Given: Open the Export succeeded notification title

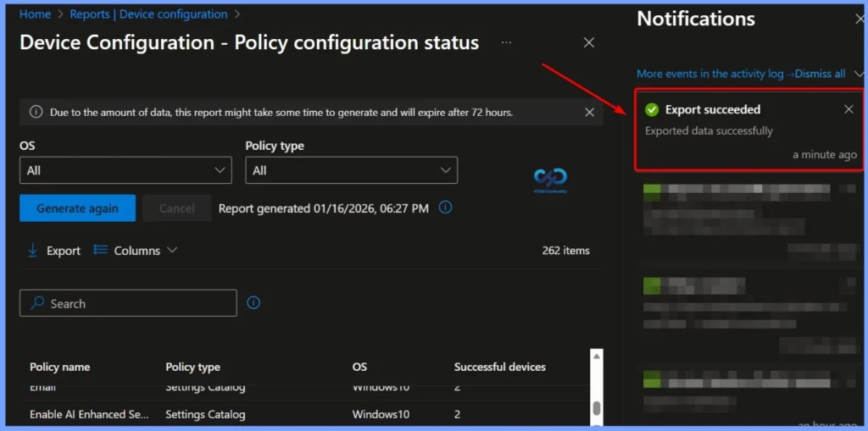Looking at the screenshot, I should click(712, 109).
